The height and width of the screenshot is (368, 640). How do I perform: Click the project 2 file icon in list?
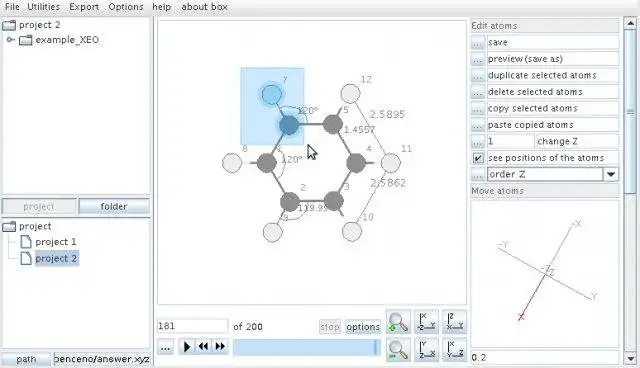(26, 258)
